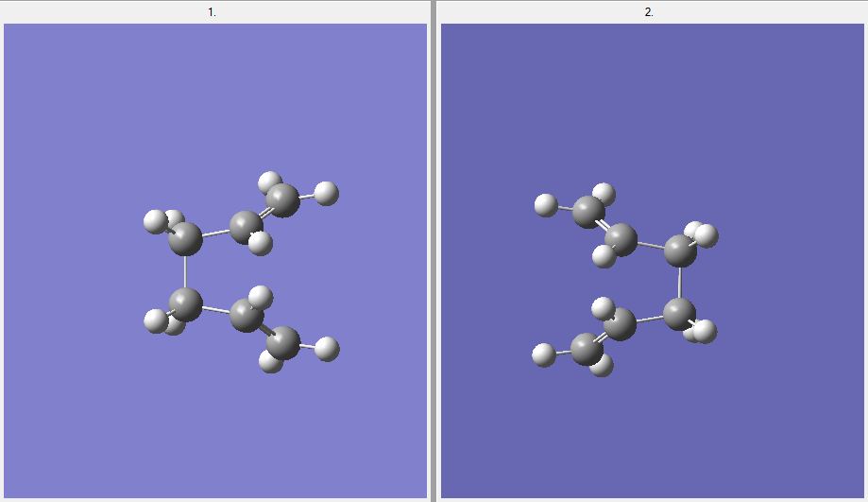868x502 pixels.
Task: Click the bottommost terminal carbon atom in panel 2
Action: [587, 349]
